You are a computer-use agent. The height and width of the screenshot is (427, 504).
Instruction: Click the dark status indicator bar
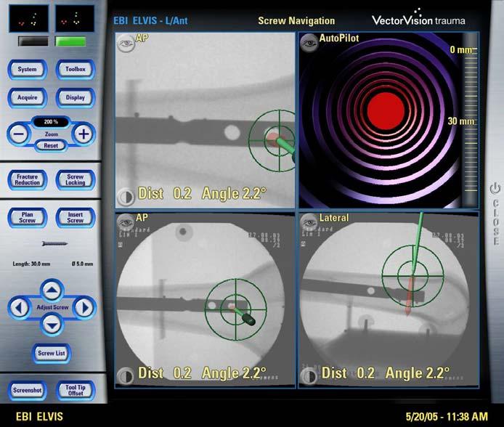pos(33,41)
